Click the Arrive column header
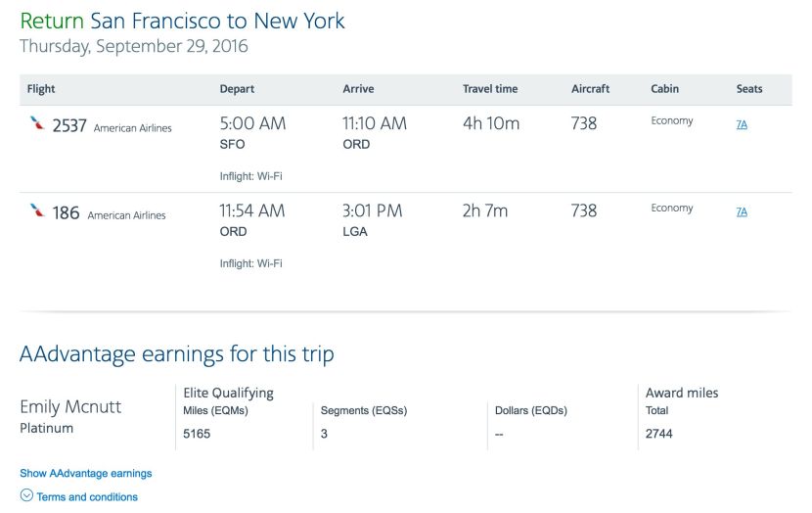This screenshot has height=513, width=812. coord(358,89)
